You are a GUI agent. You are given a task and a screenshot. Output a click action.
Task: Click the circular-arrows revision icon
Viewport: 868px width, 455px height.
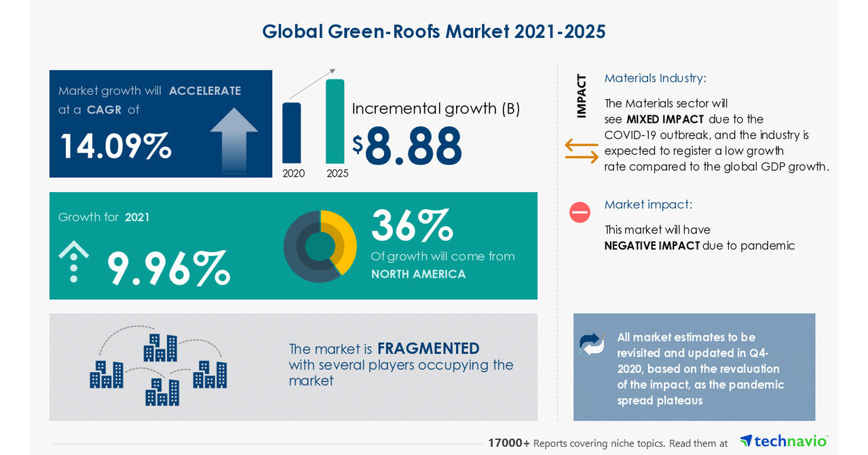(x=590, y=344)
